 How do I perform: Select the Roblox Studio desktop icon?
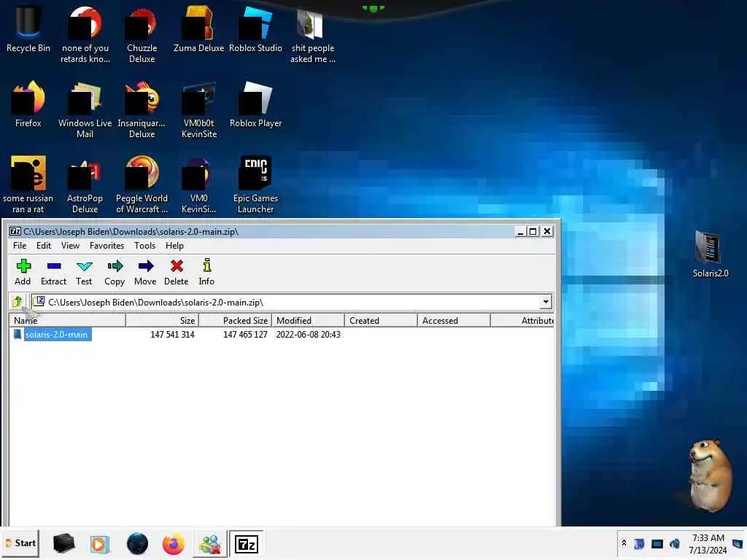pos(255,30)
